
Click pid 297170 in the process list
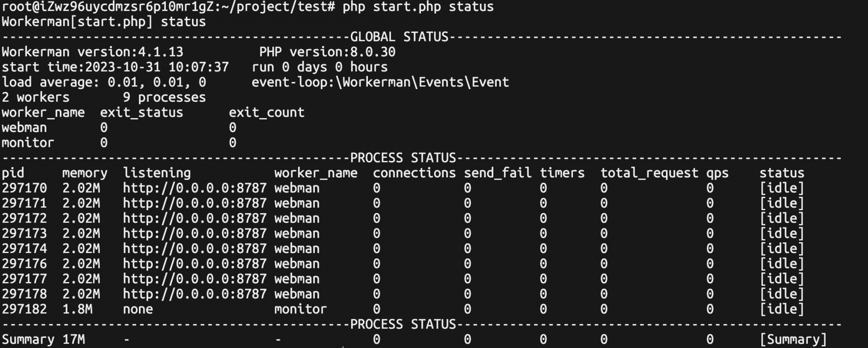pos(25,188)
